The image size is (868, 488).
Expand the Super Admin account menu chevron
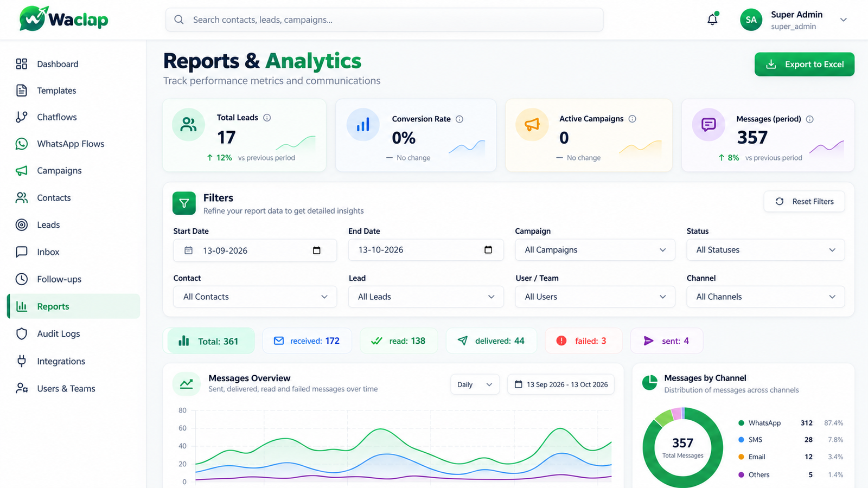pyautogui.click(x=844, y=20)
